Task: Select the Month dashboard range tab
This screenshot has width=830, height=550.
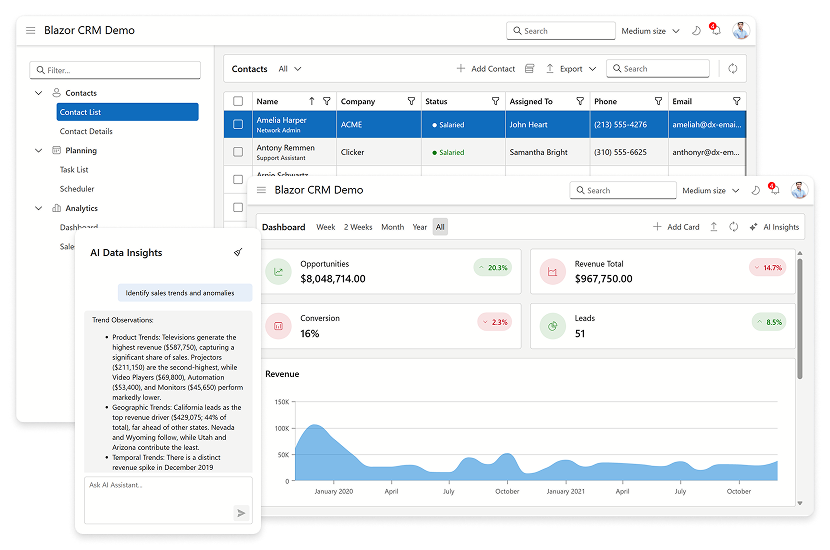Action: [x=393, y=227]
